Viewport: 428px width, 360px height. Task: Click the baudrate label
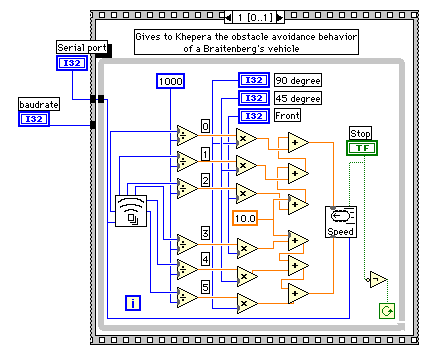click(39, 104)
